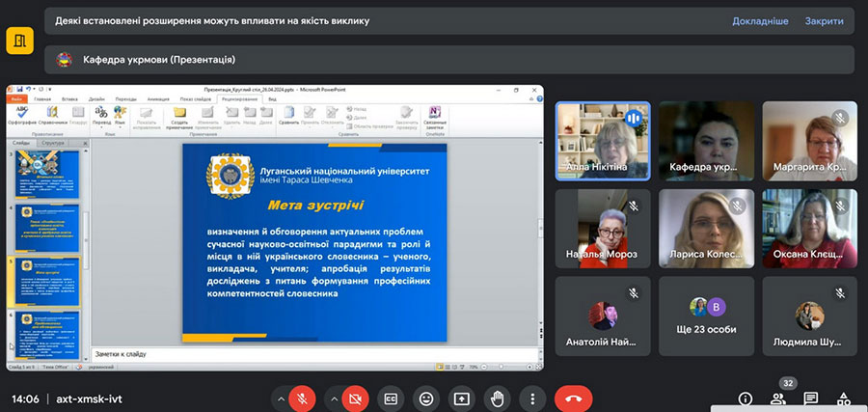Open the activities panel icon
This screenshot has height=412, width=868.
tap(844, 398)
